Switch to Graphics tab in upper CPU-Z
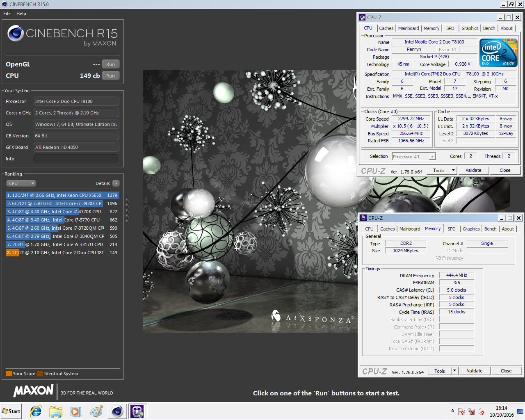The image size is (525, 420). point(470,28)
